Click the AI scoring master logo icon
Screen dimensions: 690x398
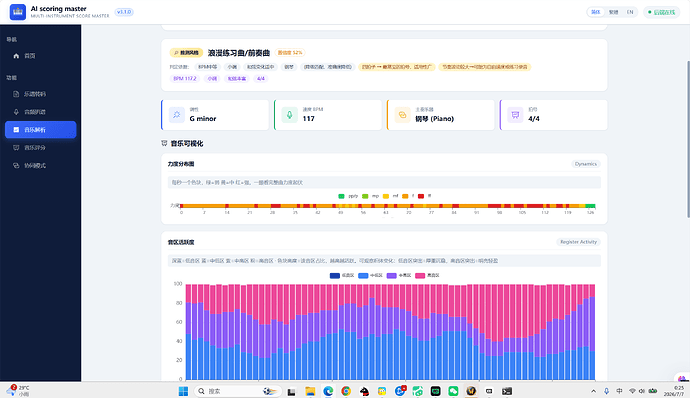click(x=18, y=12)
